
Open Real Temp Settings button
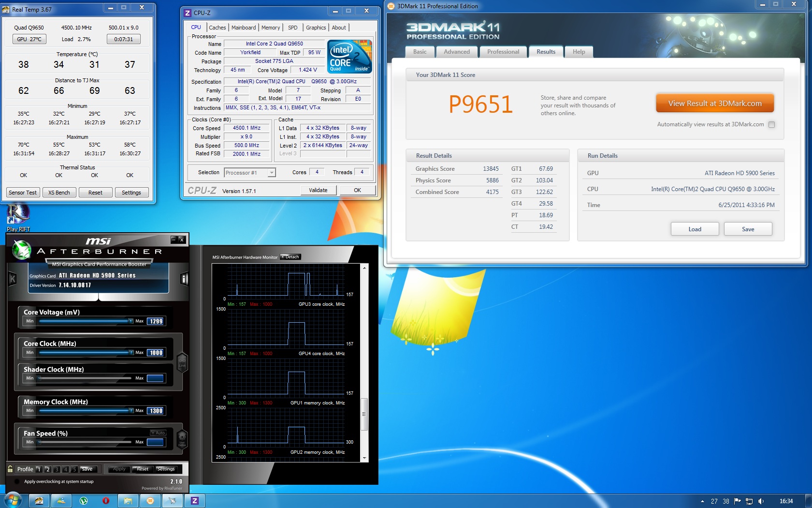coord(131,193)
